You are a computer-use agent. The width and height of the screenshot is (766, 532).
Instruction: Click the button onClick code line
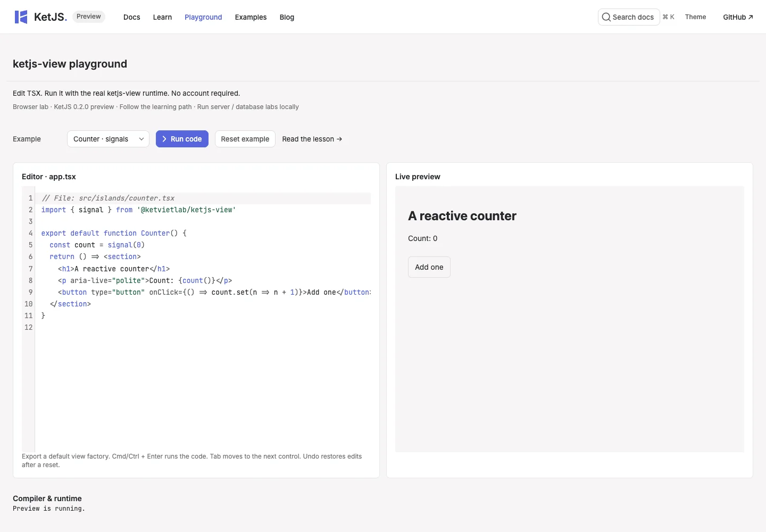coord(214,292)
